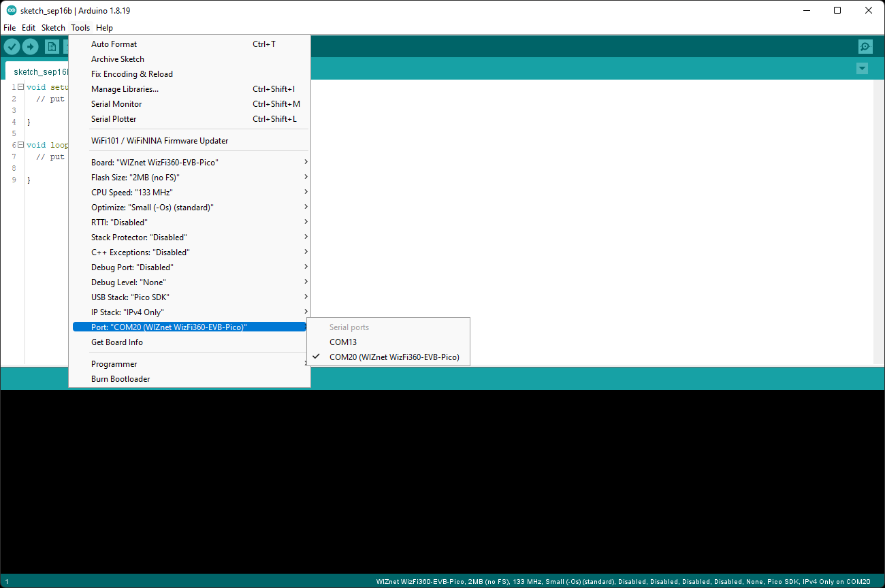Select Burn Bootloader
Image resolution: width=885 pixels, height=588 pixels.
pos(190,379)
